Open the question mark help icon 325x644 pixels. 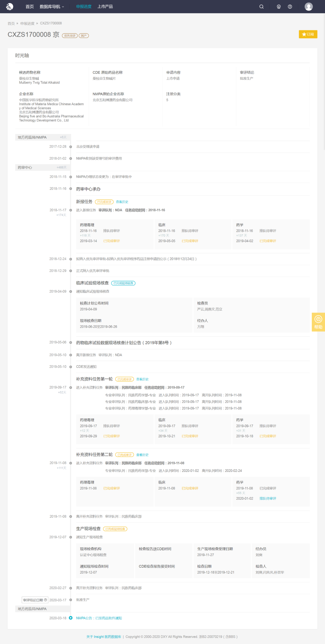[290, 7]
